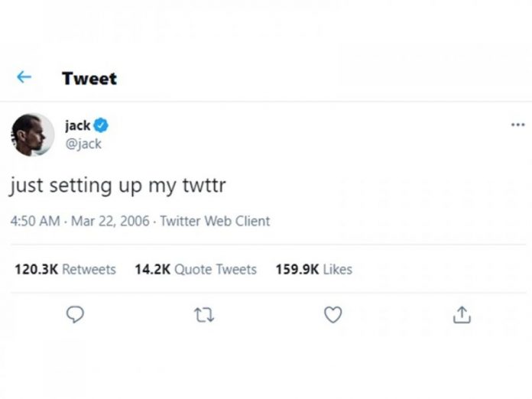Click the blue verified badge

pyautogui.click(x=100, y=126)
